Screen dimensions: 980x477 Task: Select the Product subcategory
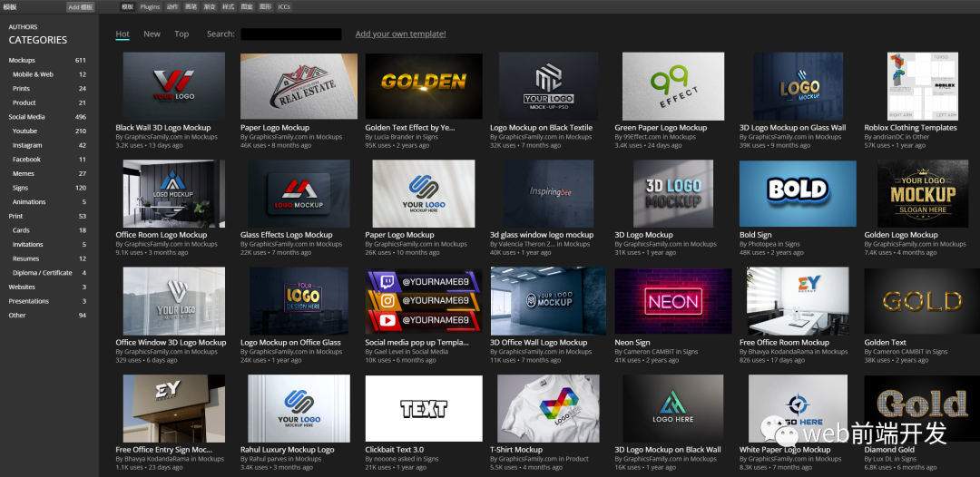click(x=47, y=103)
